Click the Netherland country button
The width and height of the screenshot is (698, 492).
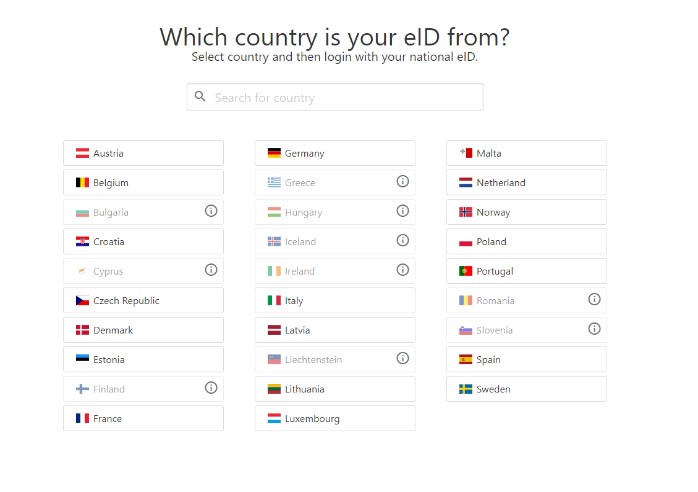pyautogui.click(x=526, y=182)
